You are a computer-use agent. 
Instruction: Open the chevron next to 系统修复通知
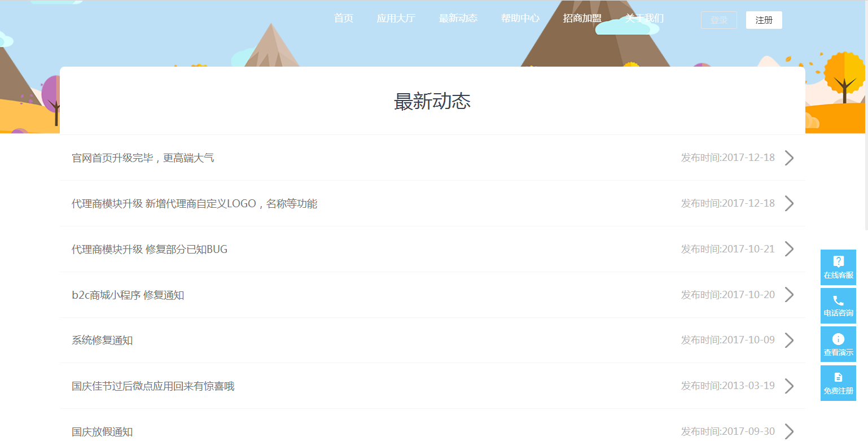(788, 339)
